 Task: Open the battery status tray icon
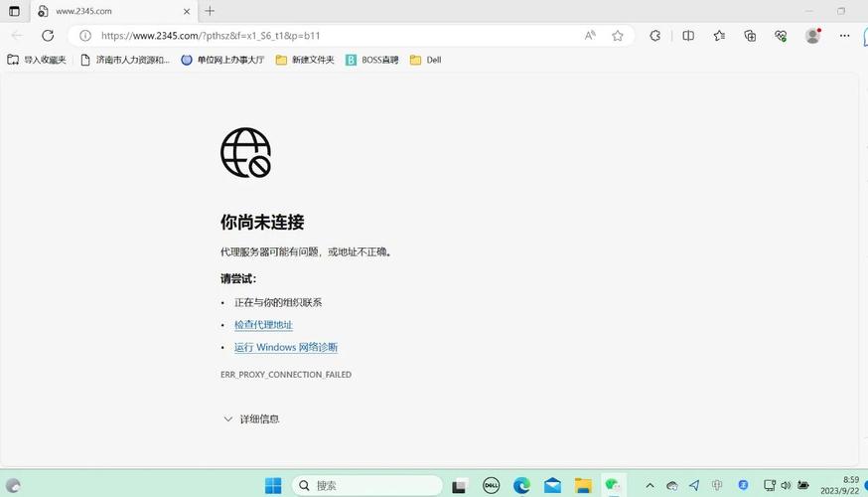(803, 486)
